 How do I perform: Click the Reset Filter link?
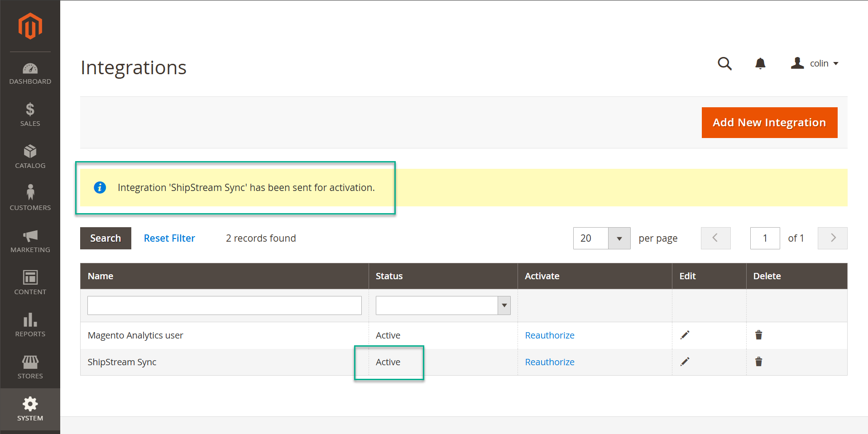(x=169, y=238)
